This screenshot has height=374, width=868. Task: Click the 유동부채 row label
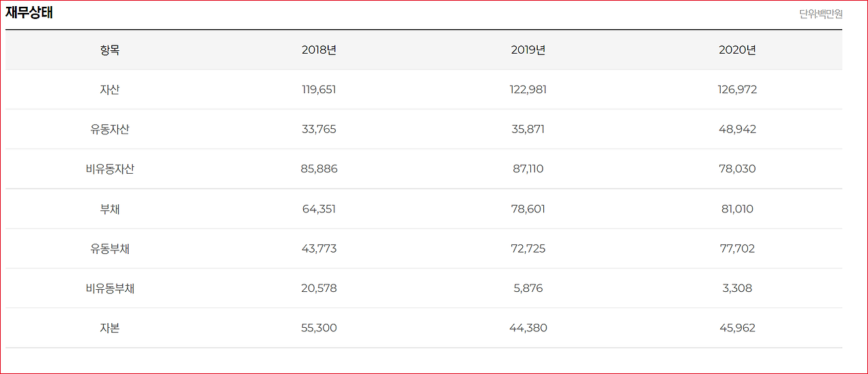[110, 248]
